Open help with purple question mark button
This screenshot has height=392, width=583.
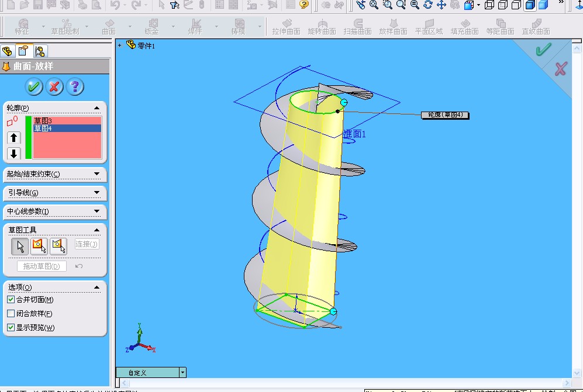(75, 86)
